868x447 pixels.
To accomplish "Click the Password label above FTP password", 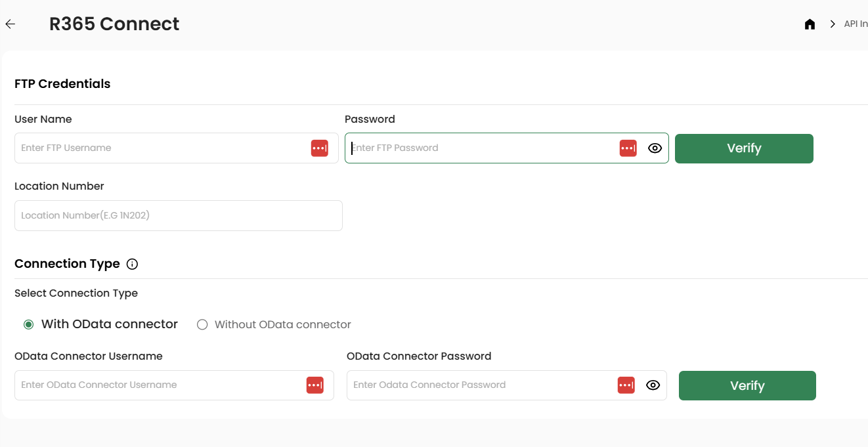I will (x=370, y=119).
